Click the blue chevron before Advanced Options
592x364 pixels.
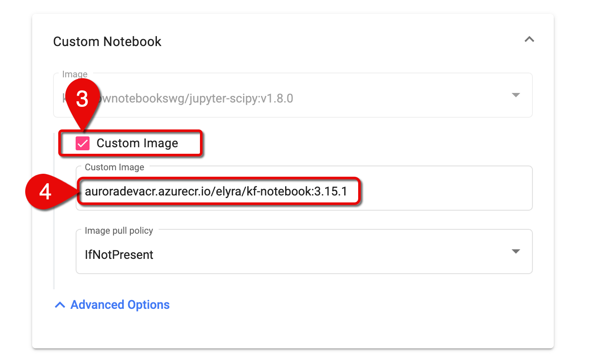pos(60,304)
